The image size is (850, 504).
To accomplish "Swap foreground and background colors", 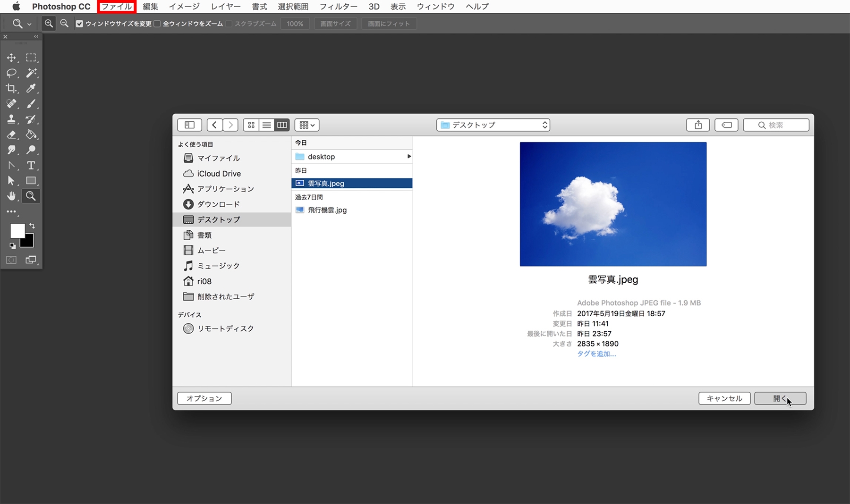I will coord(32,226).
